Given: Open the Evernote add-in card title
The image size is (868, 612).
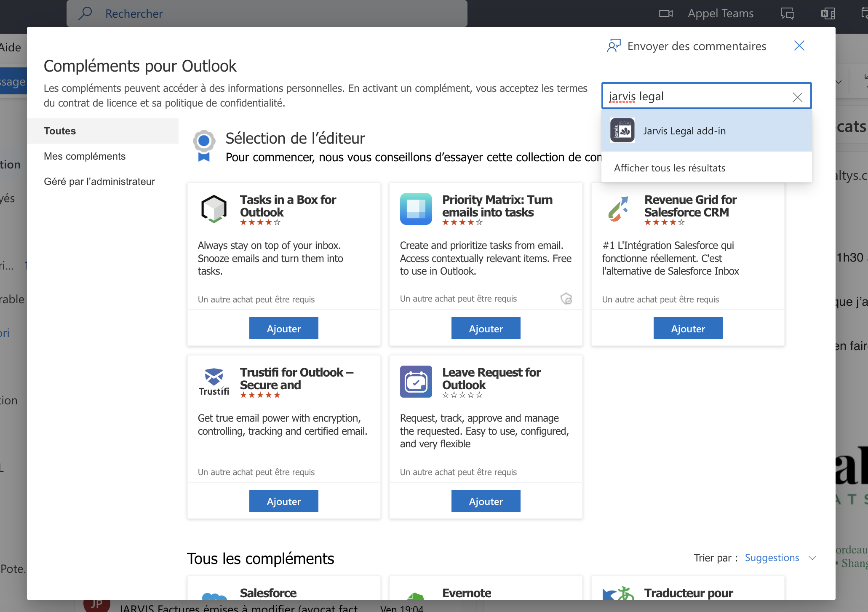Looking at the screenshot, I should 467,593.
